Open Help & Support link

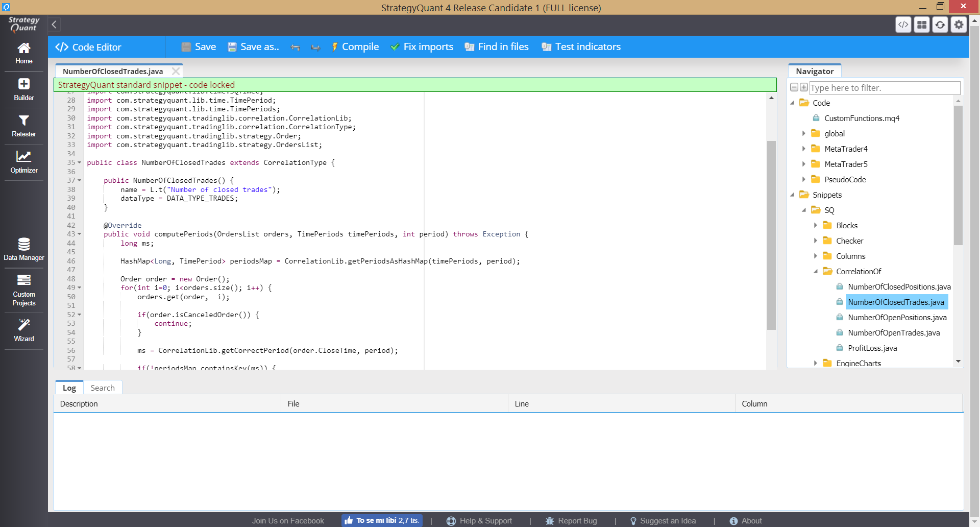[x=479, y=521]
